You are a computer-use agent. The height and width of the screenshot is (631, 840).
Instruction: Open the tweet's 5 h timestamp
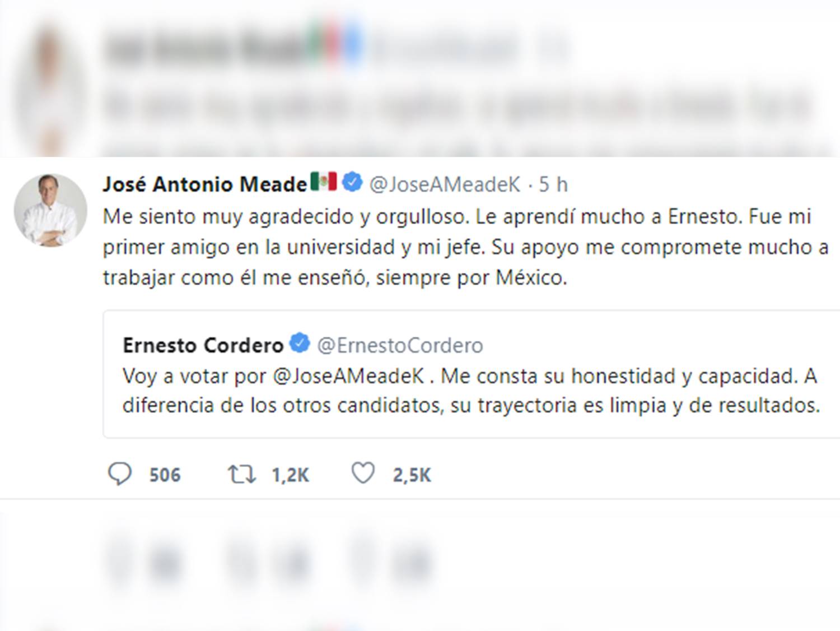(553, 184)
